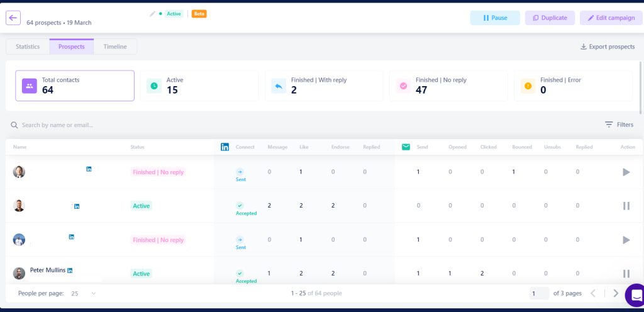Screen dimensions: 644x312
Task: Open the People per page dropdown
Action: 84,294
